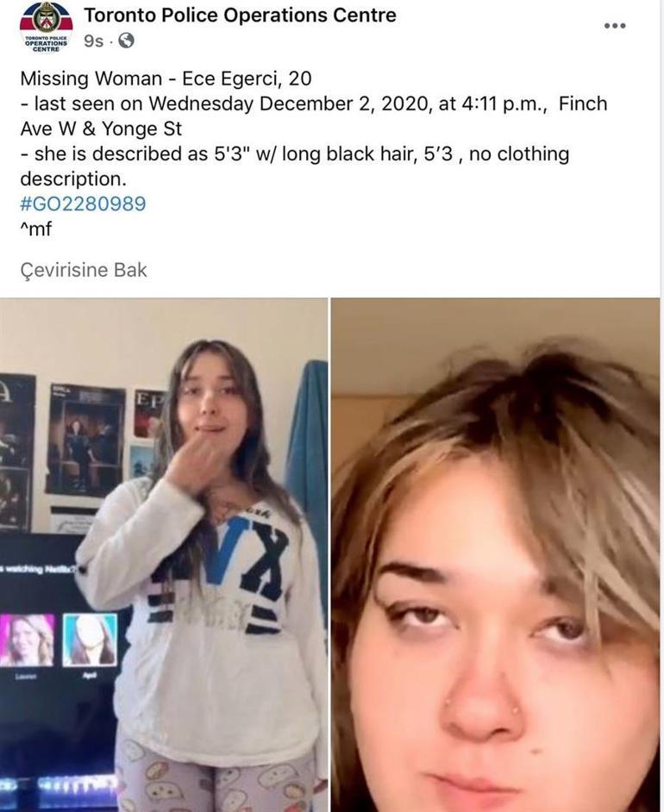Click the 9s post timestamp
Screen dimensions: 664x812
pos(93,41)
